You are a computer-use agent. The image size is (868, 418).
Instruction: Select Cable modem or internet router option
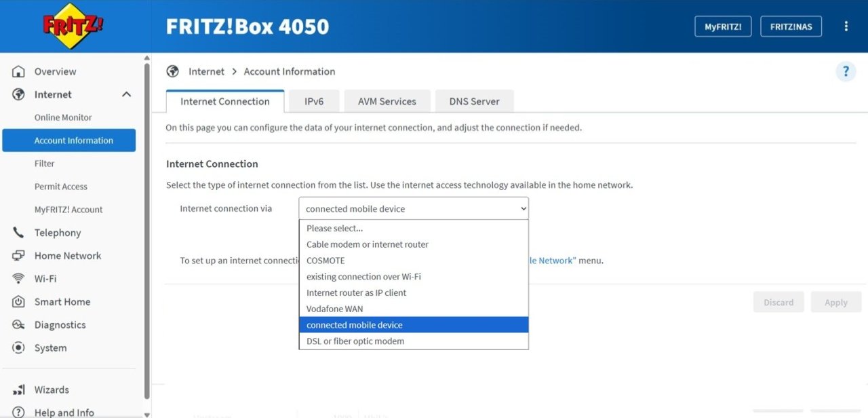pos(414,244)
